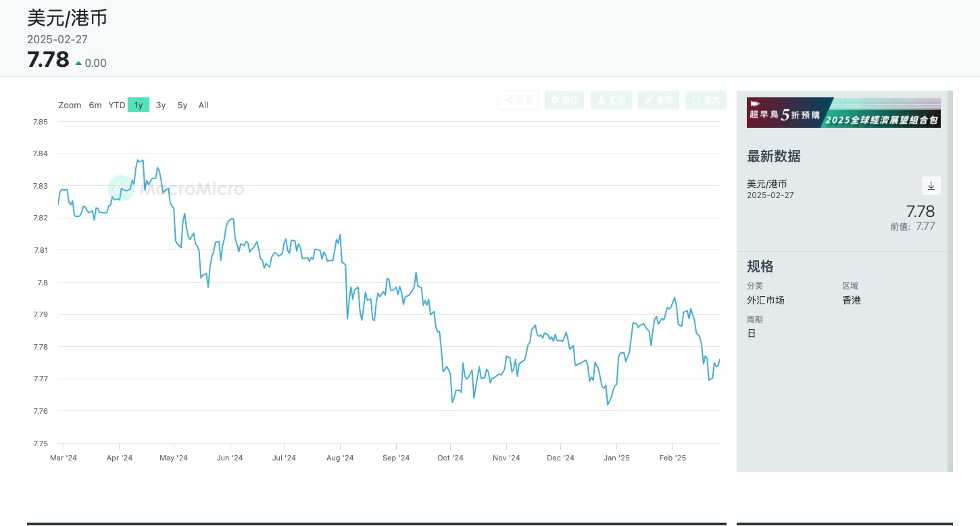Open the 超早鳥5折預購 promo banner
The height and width of the screenshot is (526, 980).
[843, 113]
